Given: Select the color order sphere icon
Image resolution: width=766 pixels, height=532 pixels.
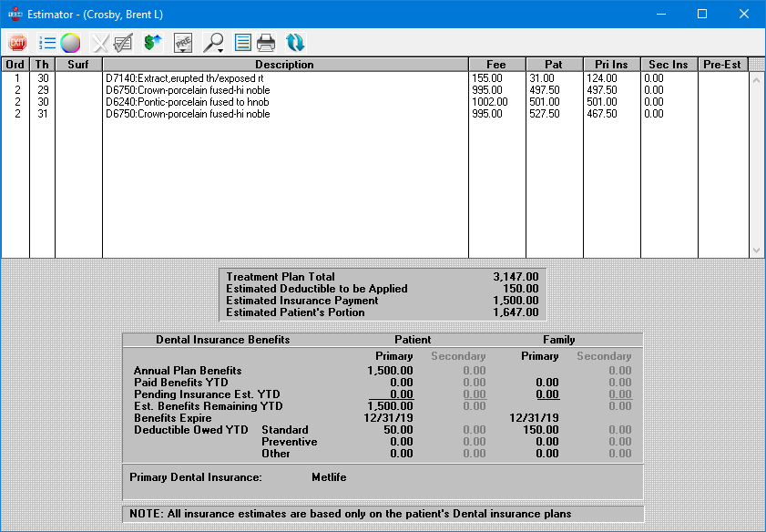Looking at the screenshot, I should (69, 41).
